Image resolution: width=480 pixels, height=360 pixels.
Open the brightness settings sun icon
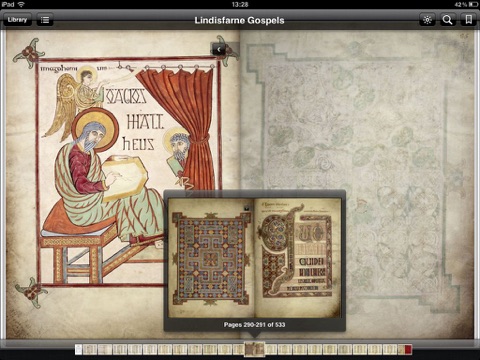[427, 20]
